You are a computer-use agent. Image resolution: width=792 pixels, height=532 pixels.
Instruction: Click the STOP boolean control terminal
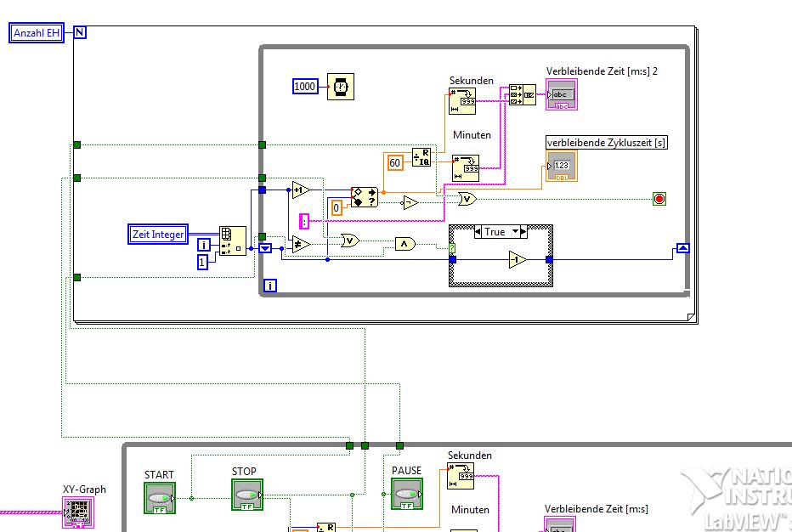247,495
